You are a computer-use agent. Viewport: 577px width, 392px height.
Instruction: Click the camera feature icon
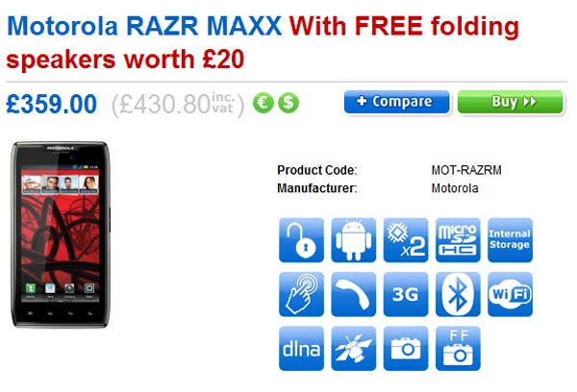point(406,348)
